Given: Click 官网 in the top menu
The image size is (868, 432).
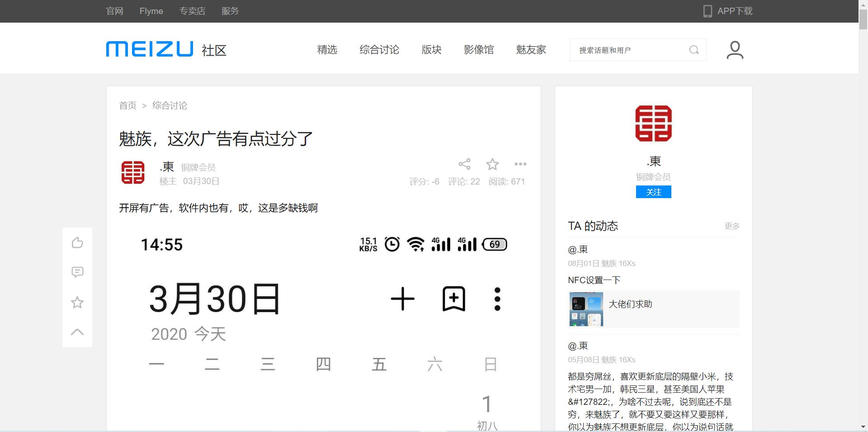Looking at the screenshot, I should coord(114,11).
